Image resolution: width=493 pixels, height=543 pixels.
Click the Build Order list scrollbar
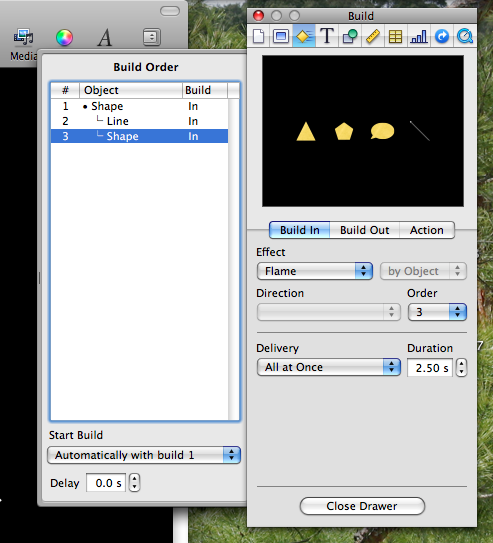click(x=234, y=259)
